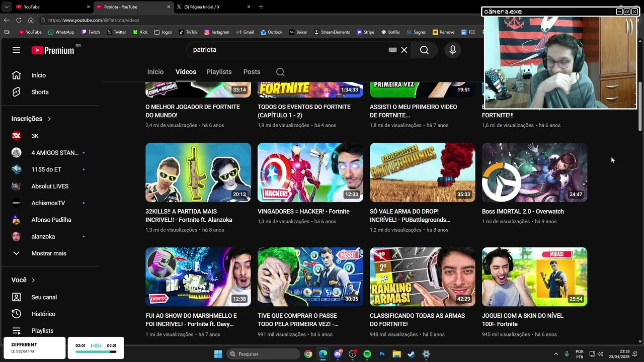
Task: Open FUI AO SHOW DO MARSHMELLO video thumbnail
Action: [x=198, y=277]
